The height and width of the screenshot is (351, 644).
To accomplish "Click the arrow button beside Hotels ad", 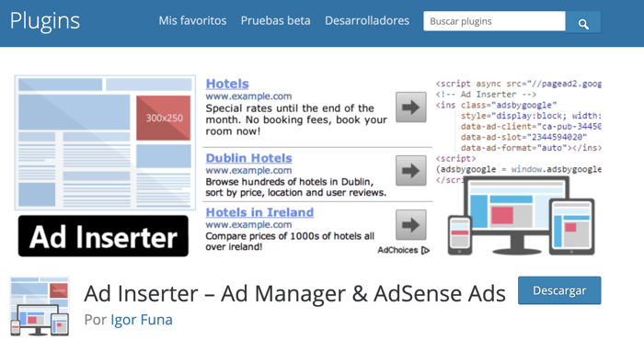I will [x=410, y=108].
